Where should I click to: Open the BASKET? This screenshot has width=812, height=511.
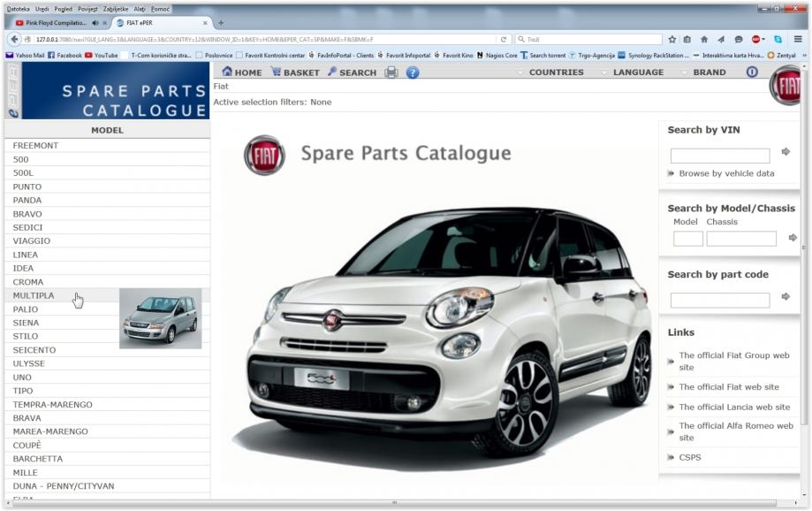tap(296, 72)
